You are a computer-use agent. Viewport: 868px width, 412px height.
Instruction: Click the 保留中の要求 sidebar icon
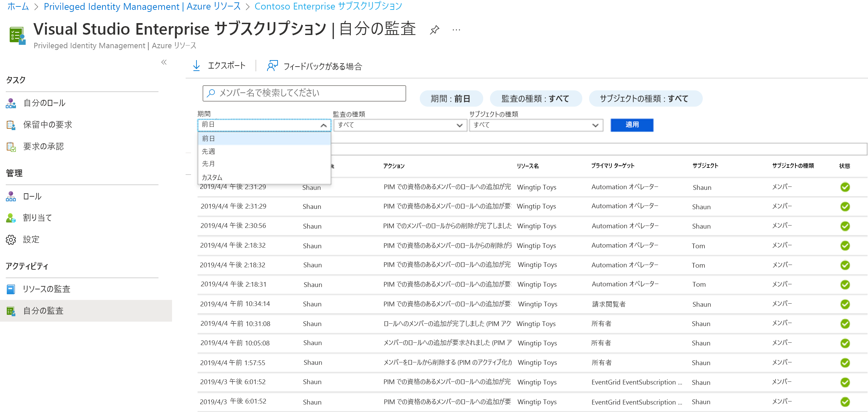(x=11, y=125)
